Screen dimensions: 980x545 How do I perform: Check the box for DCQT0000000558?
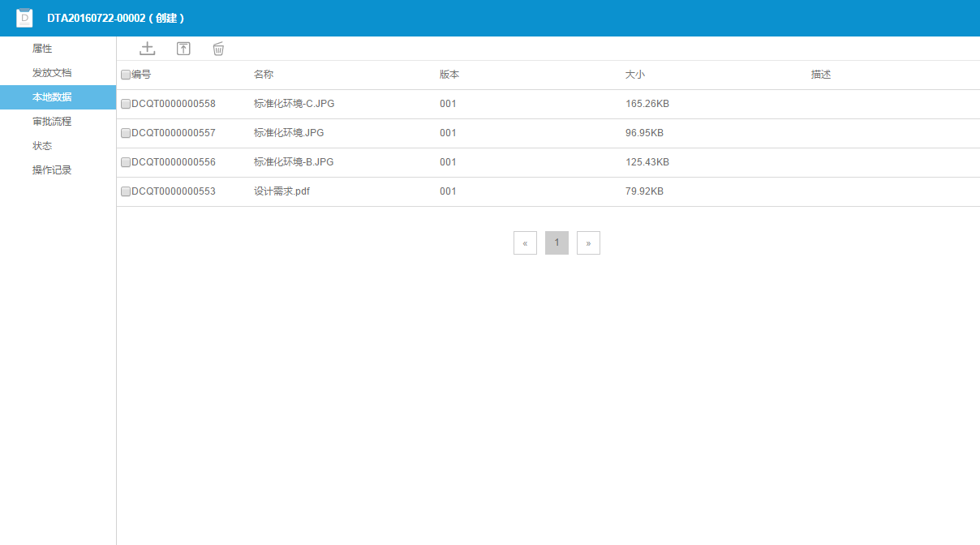pyautogui.click(x=126, y=104)
